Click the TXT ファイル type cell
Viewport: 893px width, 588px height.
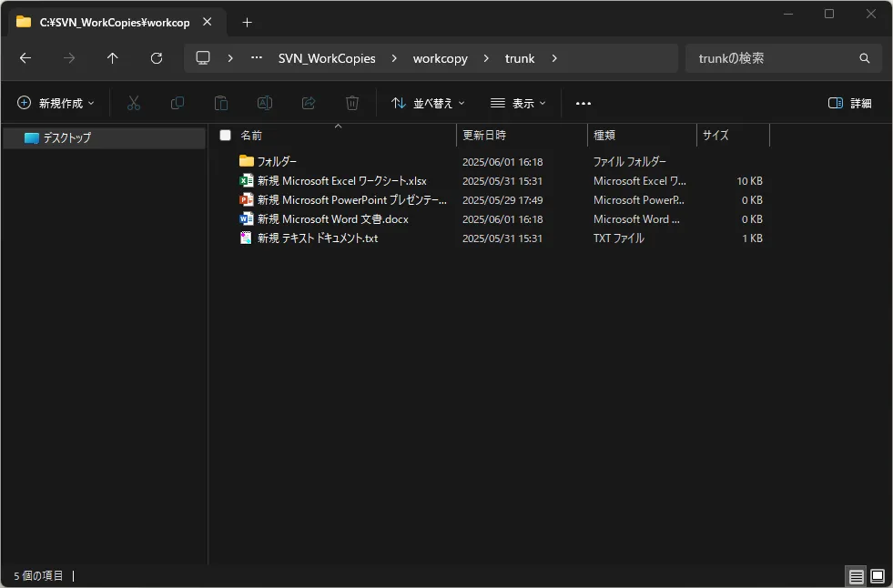pyautogui.click(x=618, y=238)
